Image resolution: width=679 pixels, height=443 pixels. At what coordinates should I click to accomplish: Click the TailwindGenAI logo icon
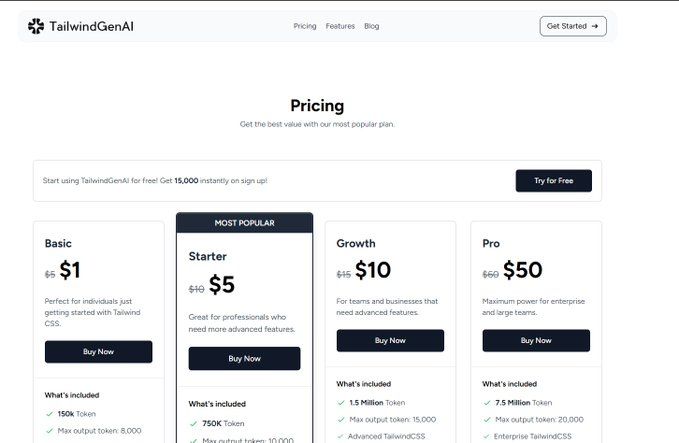tap(36, 26)
